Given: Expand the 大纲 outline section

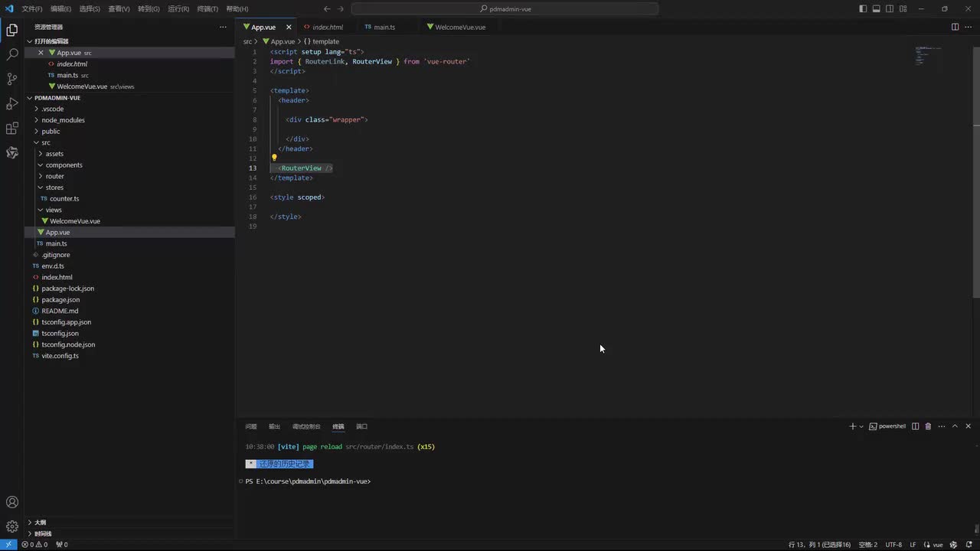Looking at the screenshot, I should tap(40, 523).
